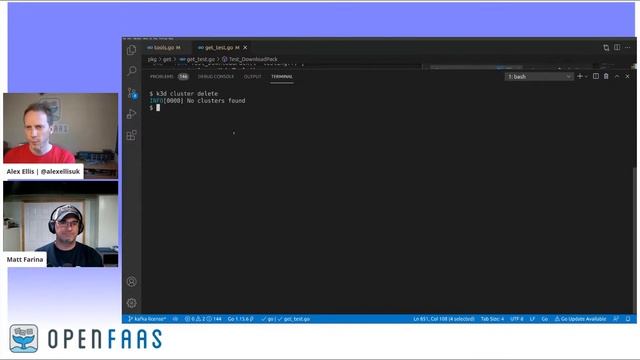This screenshot has height=360, width=640.
Task: Split the terminal pane
Action: click(x=596, y=76)
